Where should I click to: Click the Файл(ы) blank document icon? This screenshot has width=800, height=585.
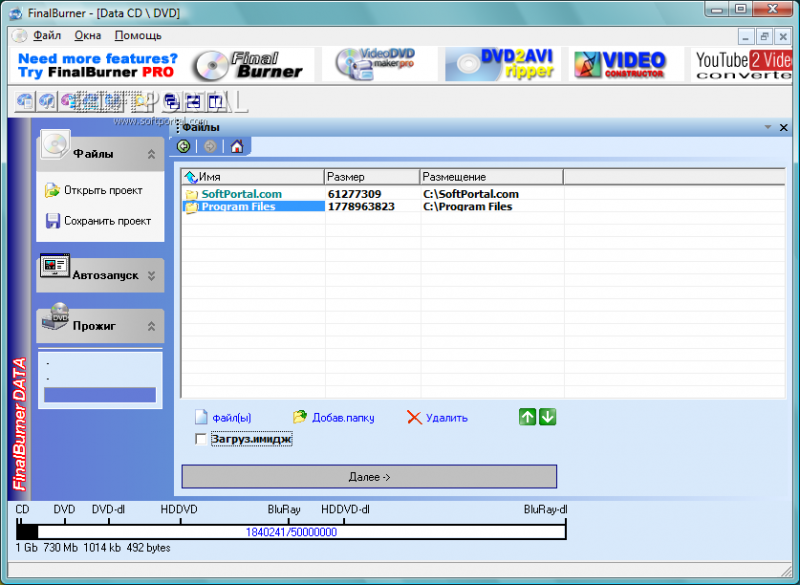click(x=201, y=417)
